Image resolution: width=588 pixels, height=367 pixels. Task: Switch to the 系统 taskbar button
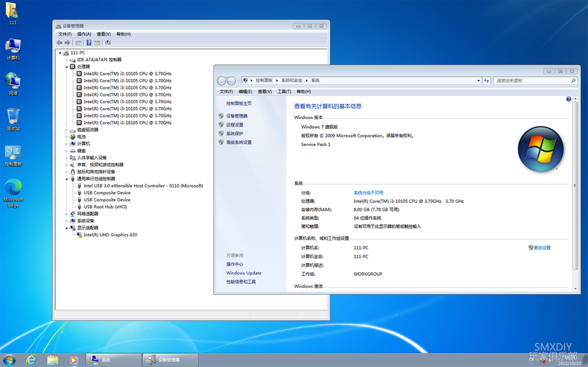click(x=114, y=360)
